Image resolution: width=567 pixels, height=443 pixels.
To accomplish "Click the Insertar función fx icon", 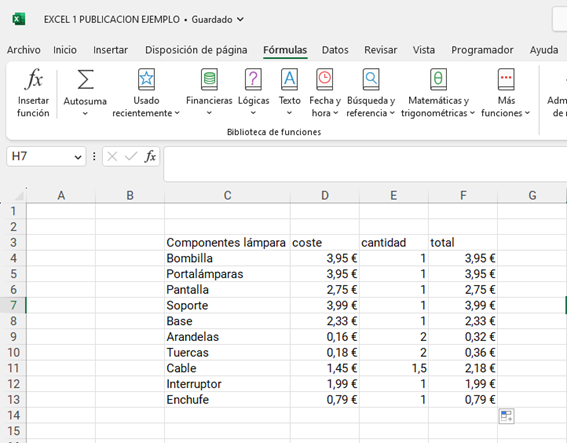I will pos(34,79).
